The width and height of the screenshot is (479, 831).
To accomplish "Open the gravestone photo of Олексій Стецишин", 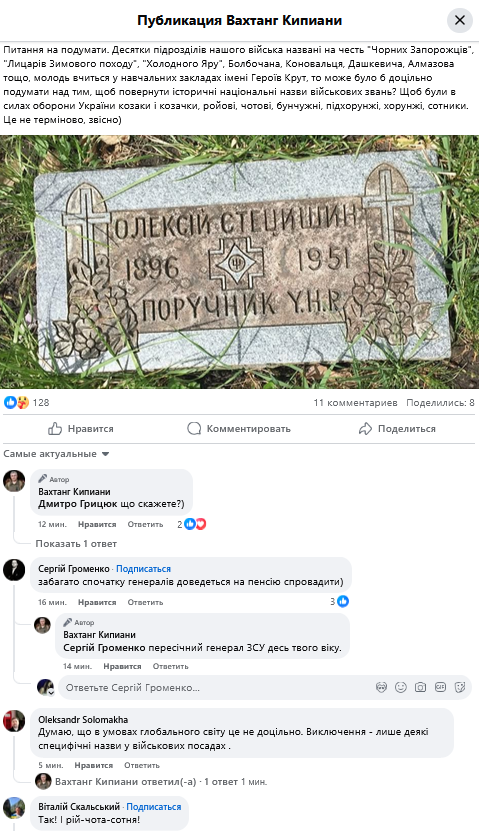I will coord(240,262).
